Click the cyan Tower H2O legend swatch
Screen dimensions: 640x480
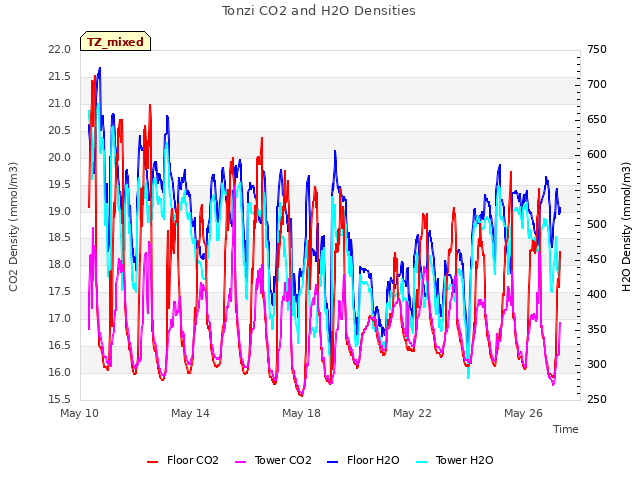pos(422,462)
